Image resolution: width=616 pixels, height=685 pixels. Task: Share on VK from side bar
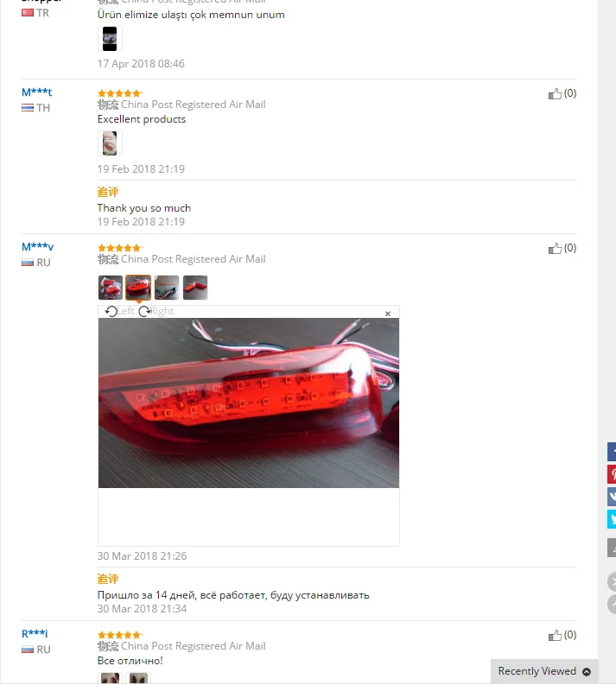click(612, 497)
